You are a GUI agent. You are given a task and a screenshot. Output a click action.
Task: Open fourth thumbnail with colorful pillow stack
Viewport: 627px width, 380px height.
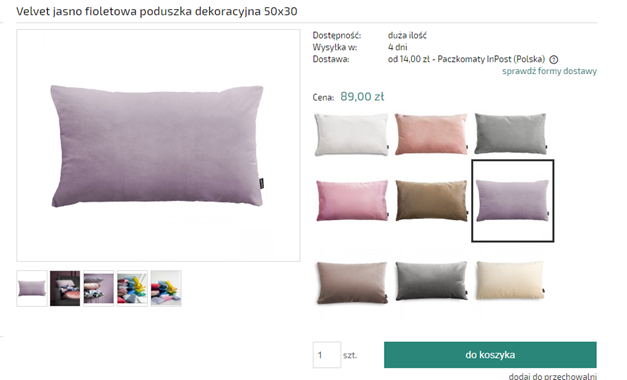click(x=132, y=288)
